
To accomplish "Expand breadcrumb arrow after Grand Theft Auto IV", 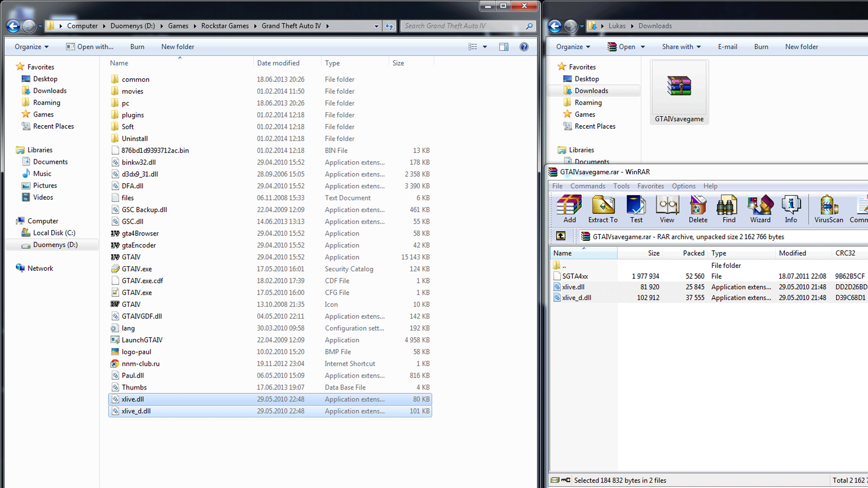I will pos(327,26).
